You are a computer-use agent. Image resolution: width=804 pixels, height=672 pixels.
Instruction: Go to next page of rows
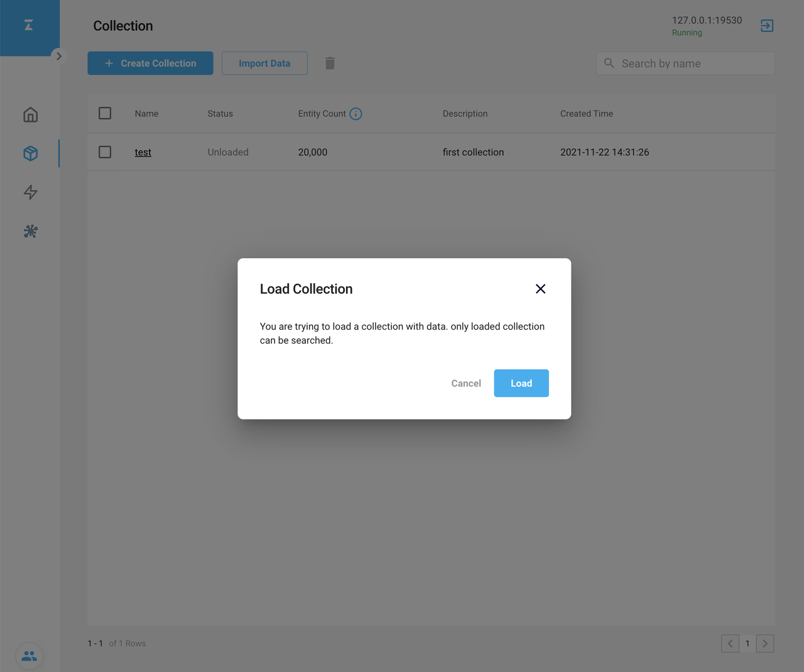pos(765,643)
